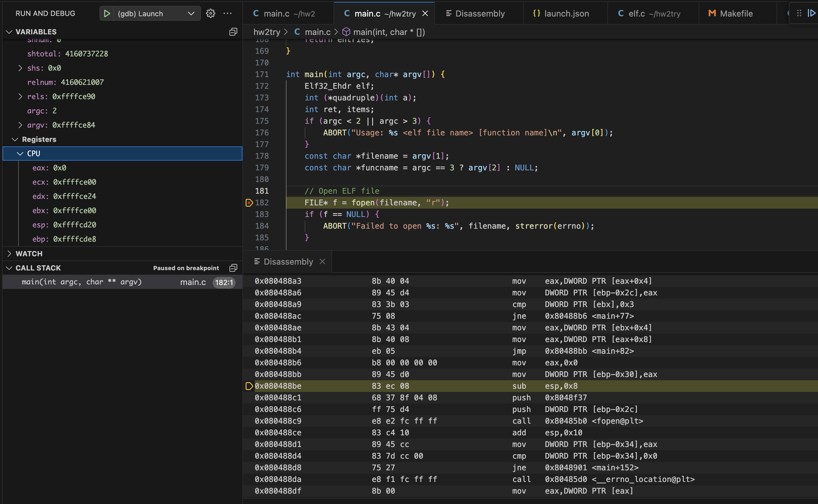Close the main.c ~/hw2try editor tab
This screenshot has height=504, width=818.
pyautogui.click(x=425, y=13)
